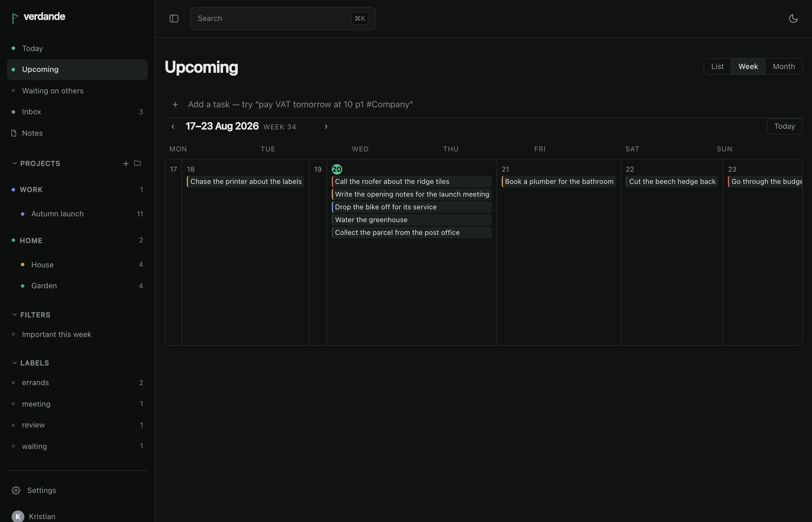Open the Important this week filter

pos(57,334)
